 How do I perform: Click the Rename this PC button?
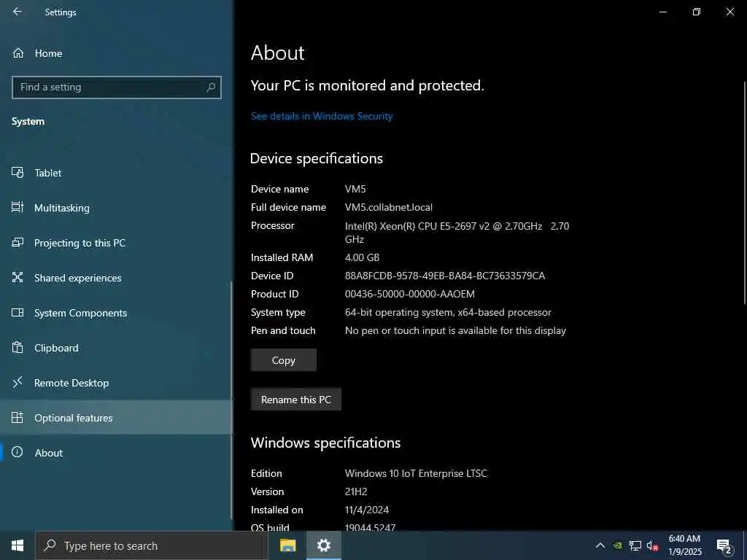coord(296,400)
